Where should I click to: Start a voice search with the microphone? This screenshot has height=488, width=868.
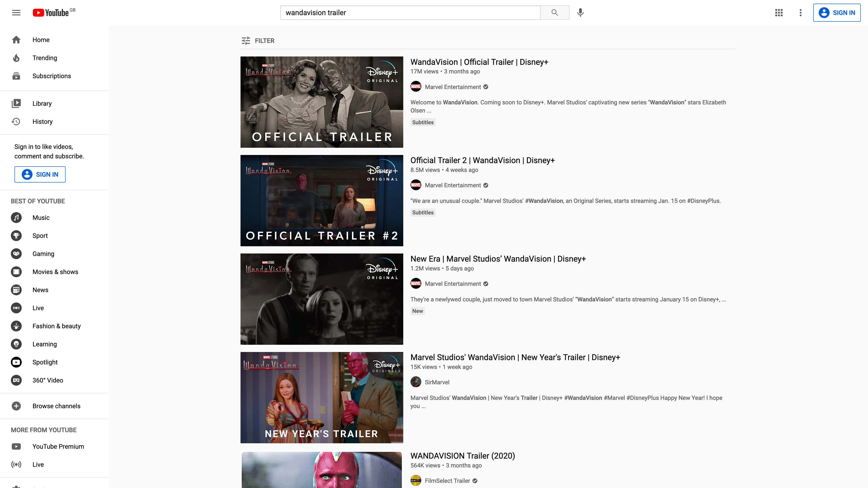580,12
